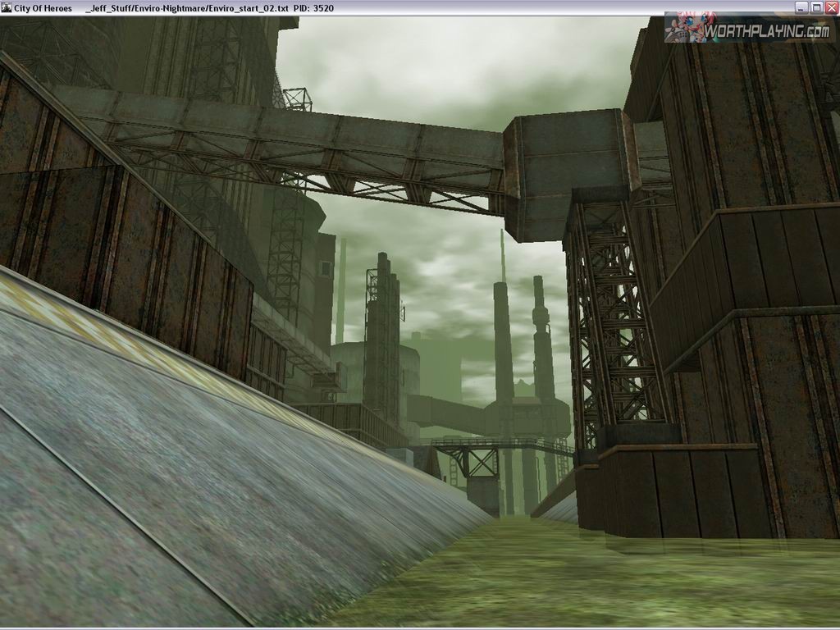
Task: Minimize the City Of Heroes window
Action: 801,7
